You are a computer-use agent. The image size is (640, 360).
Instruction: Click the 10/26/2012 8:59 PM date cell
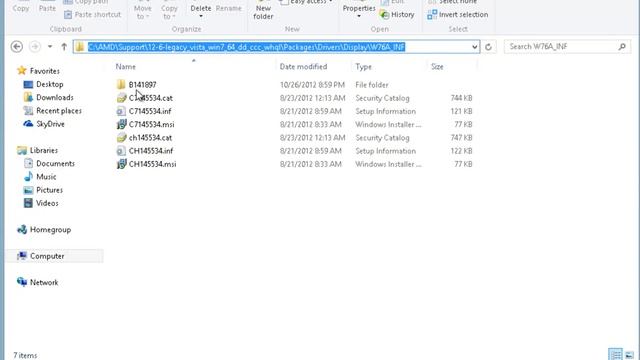pos(312,85)
